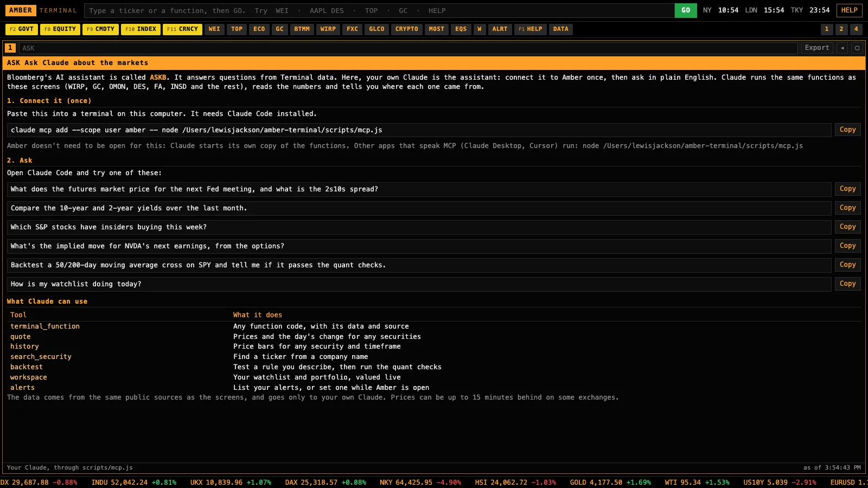Click the ASKB link in the description
This screenshot has width=868, height=488.
[x=158, y=78]
